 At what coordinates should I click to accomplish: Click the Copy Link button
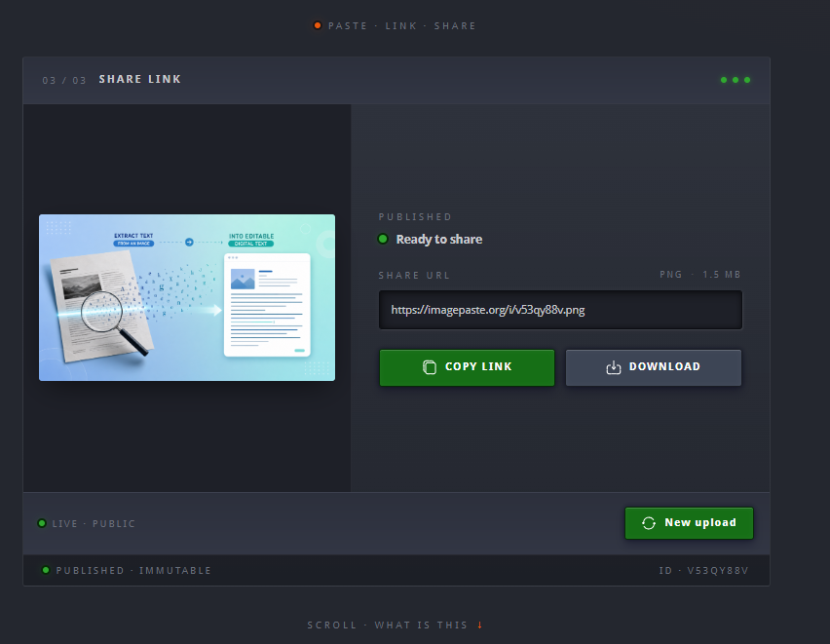(x=467, y=367)
